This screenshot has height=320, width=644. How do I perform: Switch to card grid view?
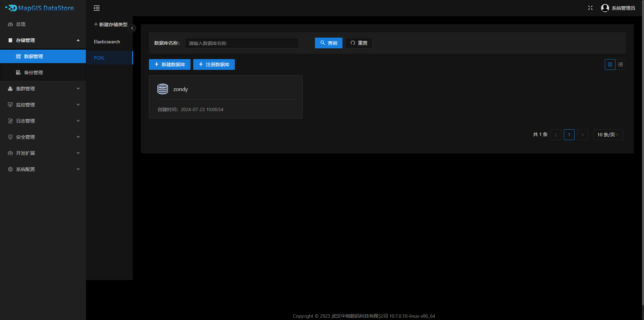tap(610, 64)
